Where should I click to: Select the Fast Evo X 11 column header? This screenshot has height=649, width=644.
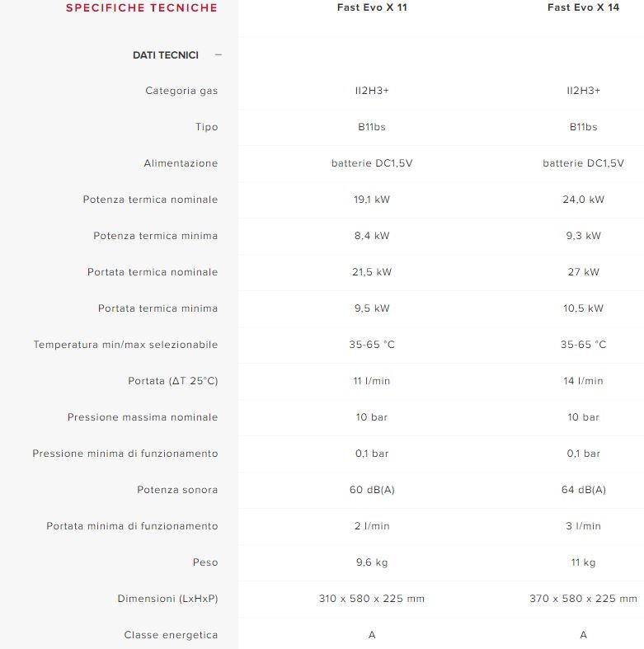coord(372,8)
